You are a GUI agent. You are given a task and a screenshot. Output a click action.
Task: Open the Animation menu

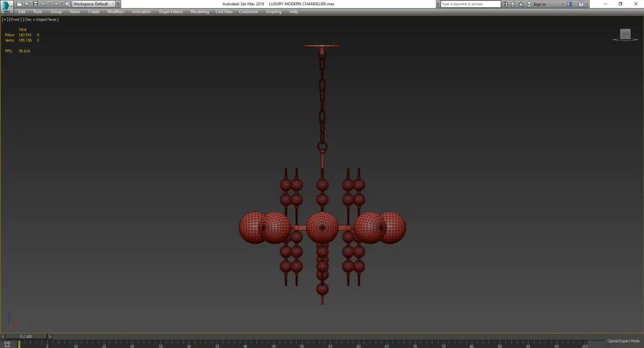click(x=142, y=11)
